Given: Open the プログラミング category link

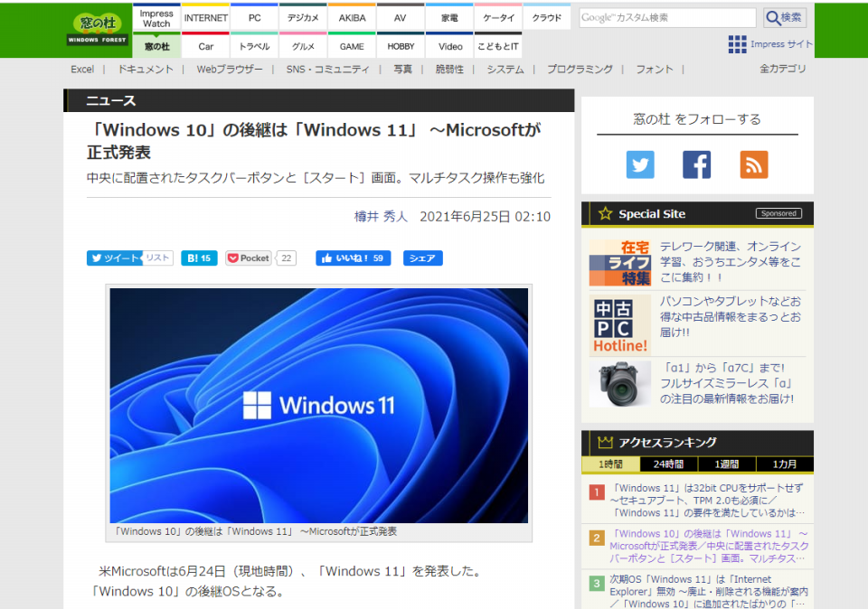Looking at the screenshot, I should point(580,70).
